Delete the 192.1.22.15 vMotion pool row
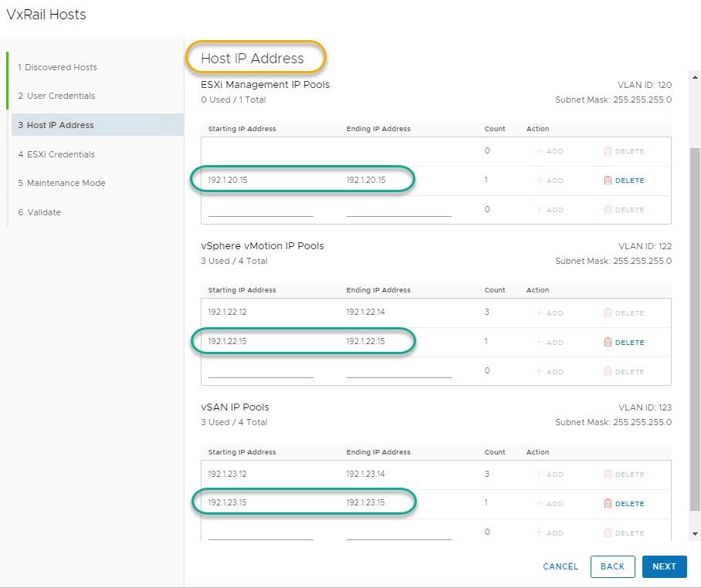Image resolution: width=701 pixels, height=588 pixels. click(x=623, y=343)
